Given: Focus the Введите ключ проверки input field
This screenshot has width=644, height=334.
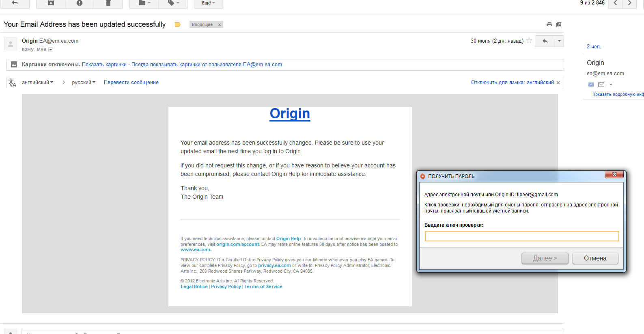Looking at the screenshot, I should [x=521, y=236].
